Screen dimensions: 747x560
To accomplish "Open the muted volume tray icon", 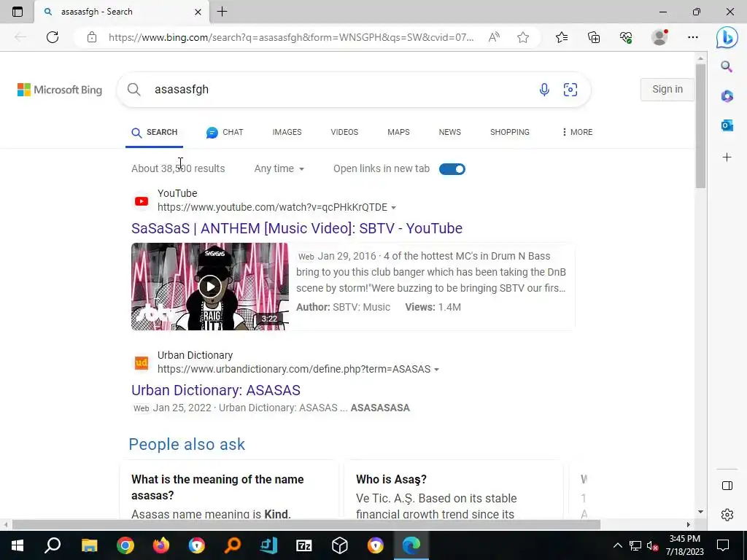I will [x=652, y=545].
